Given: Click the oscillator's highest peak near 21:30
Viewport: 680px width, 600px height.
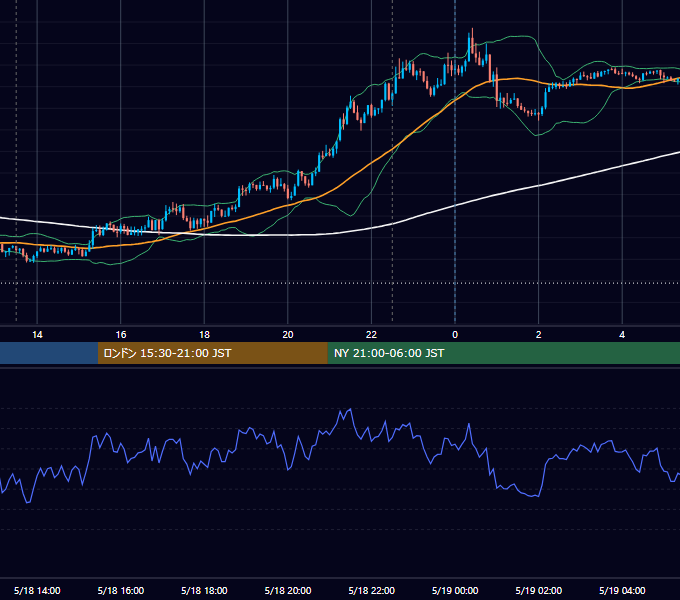Looking at the screenshot, I should 350,409.
